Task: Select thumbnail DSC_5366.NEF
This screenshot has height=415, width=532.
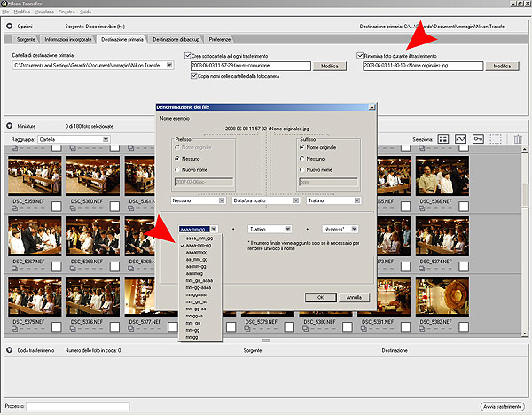Action: pyautogui.click(x=442, y=176)
